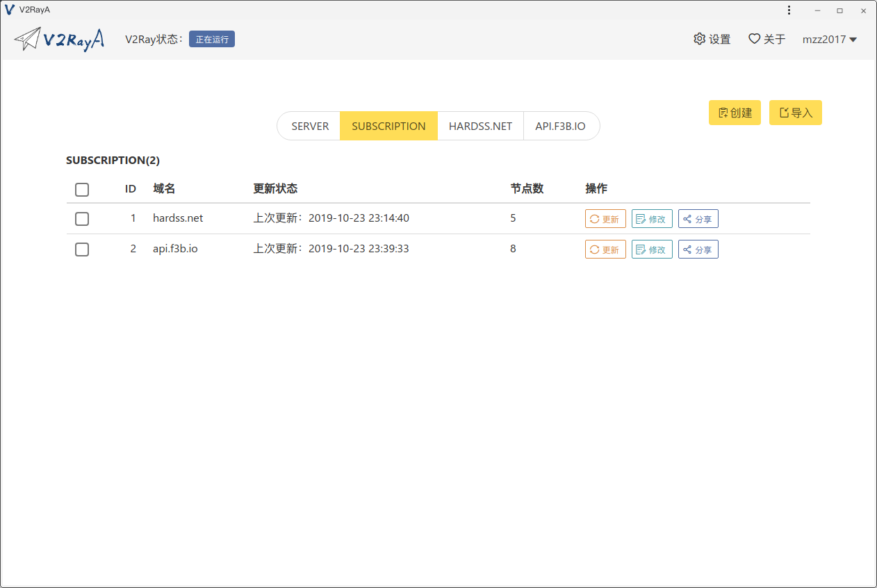Update the api.f3b.io subscription
This screenshot has height=588, width=877.
605,250
